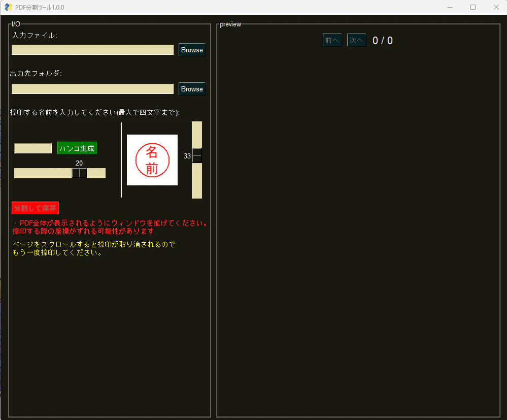The image size is (507, 420).
Task: Click the 入力ファイル path text field
Action: [x=92, y=50]
